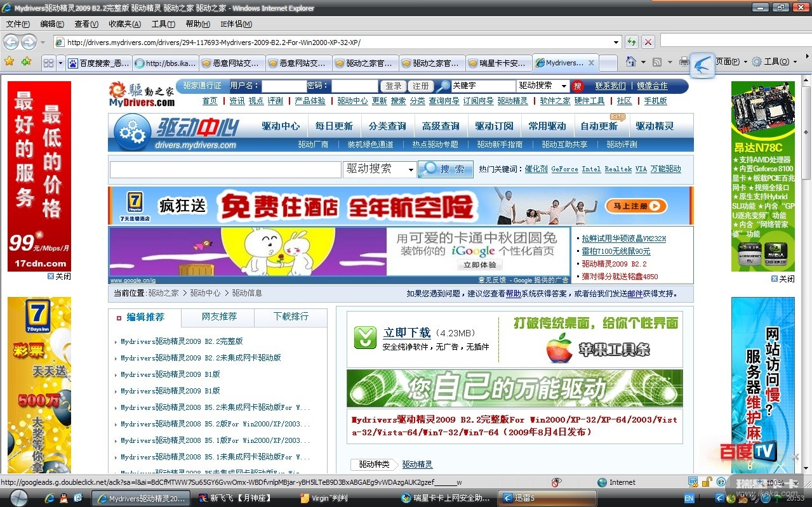Click the EN language indicator in the taskbar
The image size is (812, 507).
[689, 498]
